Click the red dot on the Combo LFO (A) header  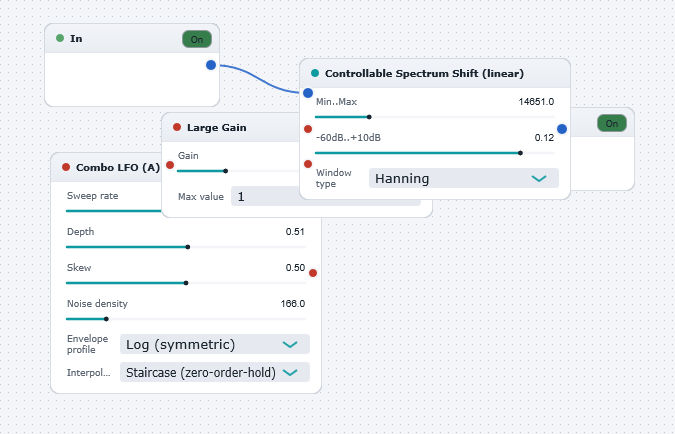click(x=66, y=167)
